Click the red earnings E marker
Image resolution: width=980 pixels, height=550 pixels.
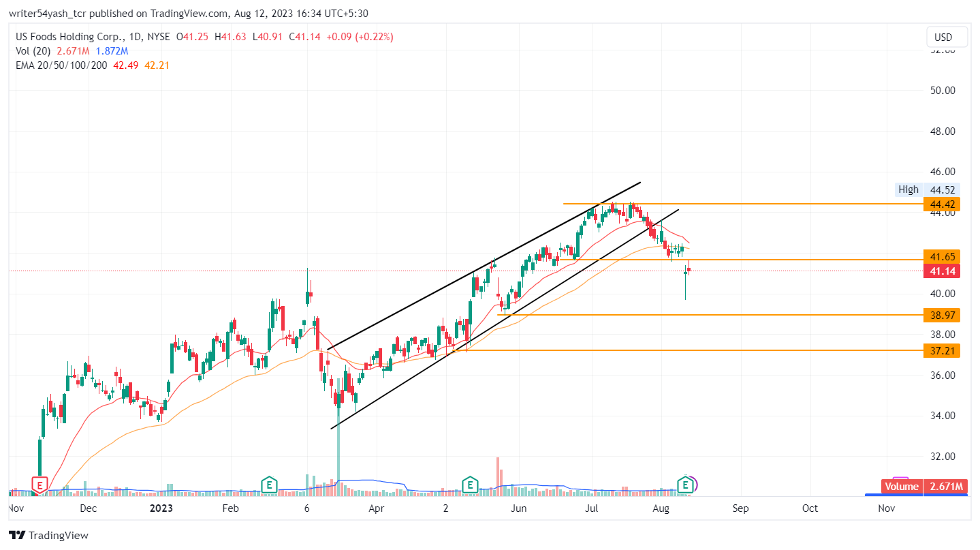click(x=39, y=485)
